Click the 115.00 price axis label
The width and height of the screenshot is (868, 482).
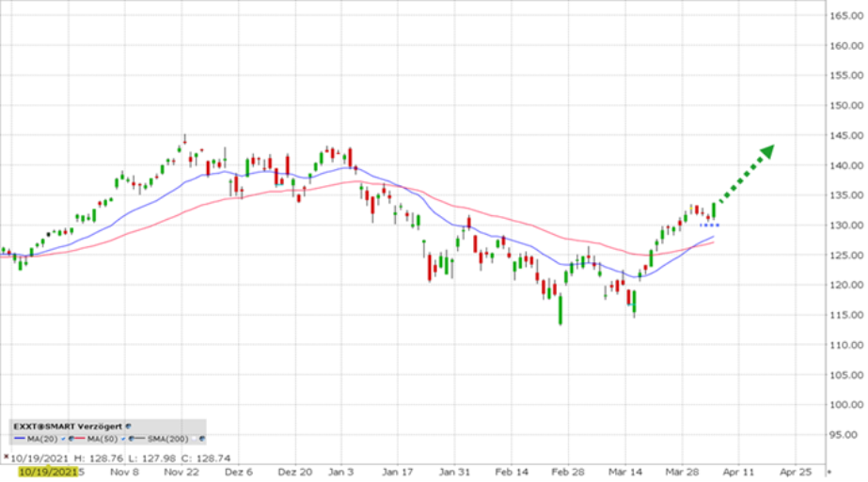click(845, 315)
